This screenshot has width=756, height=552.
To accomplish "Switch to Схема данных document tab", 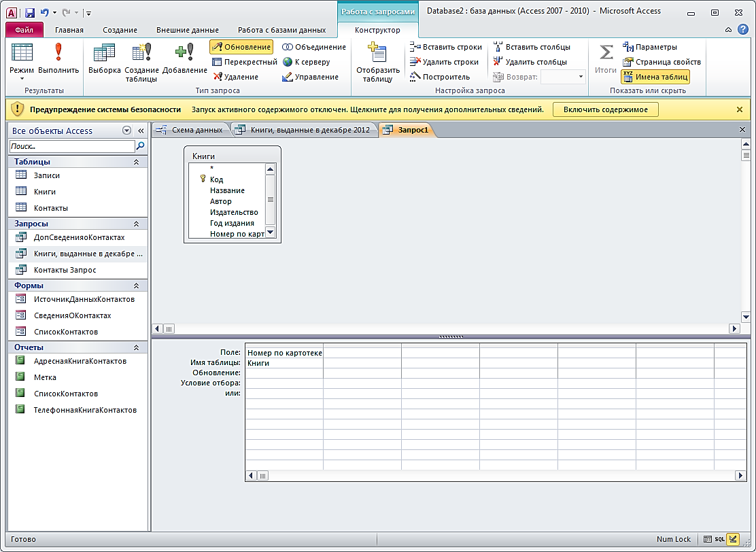I will point(192,130).
